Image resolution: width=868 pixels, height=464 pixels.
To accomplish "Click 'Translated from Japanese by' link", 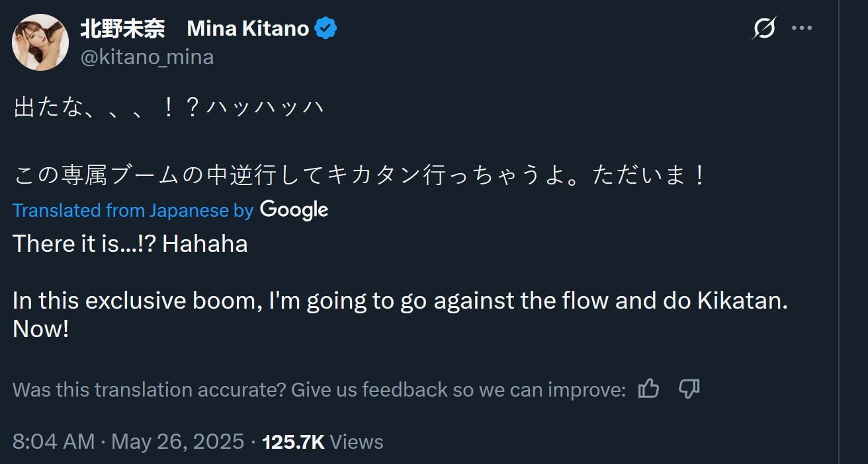I will tap(132, 210).
